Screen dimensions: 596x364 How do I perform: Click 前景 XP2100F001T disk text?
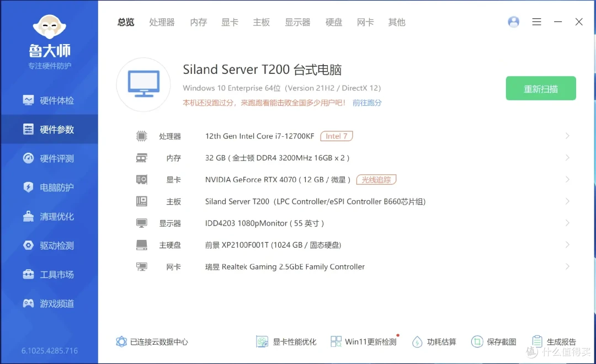(273, 245)
